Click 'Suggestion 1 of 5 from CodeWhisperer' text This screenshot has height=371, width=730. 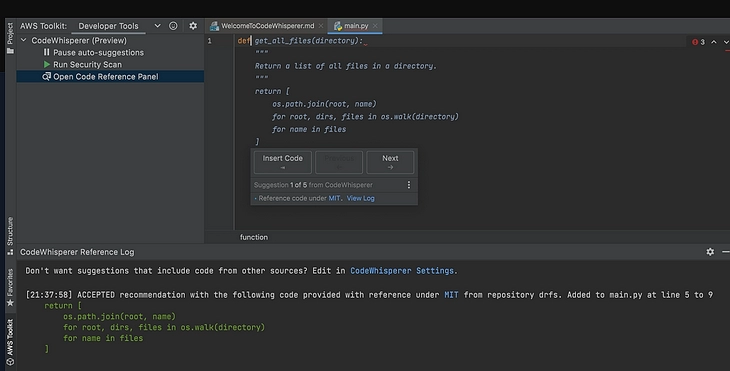(313, 185)
